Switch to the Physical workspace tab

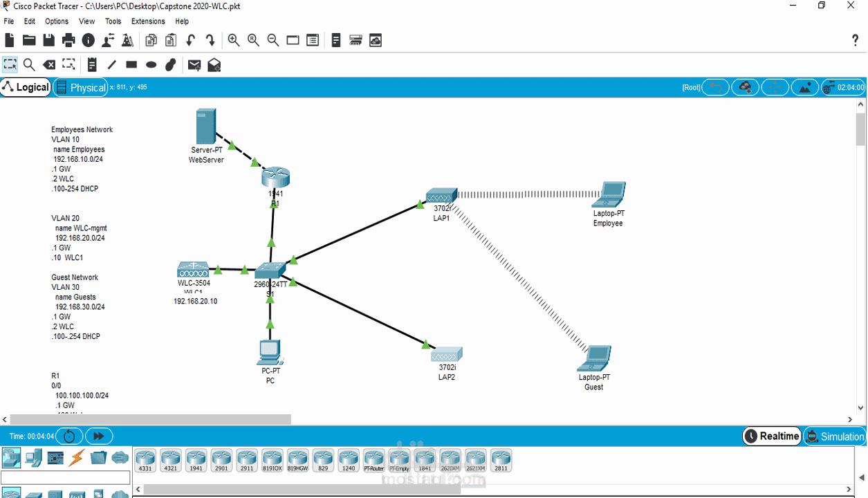(80, 87)
